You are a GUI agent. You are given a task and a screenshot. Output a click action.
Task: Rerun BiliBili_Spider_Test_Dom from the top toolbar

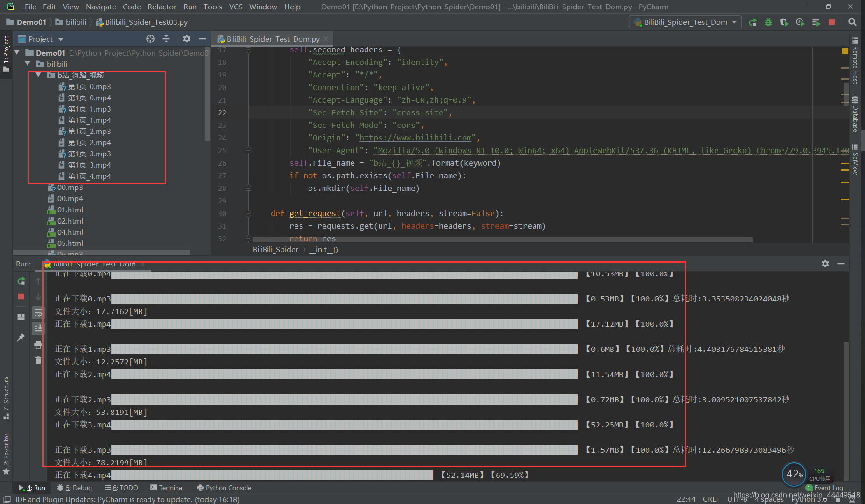tap(752, 22)
